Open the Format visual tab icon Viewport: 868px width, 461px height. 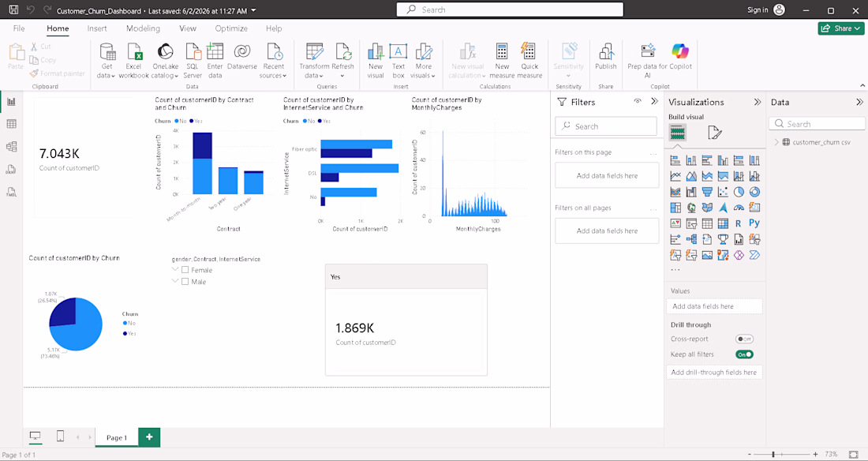[x=715, y=133]
